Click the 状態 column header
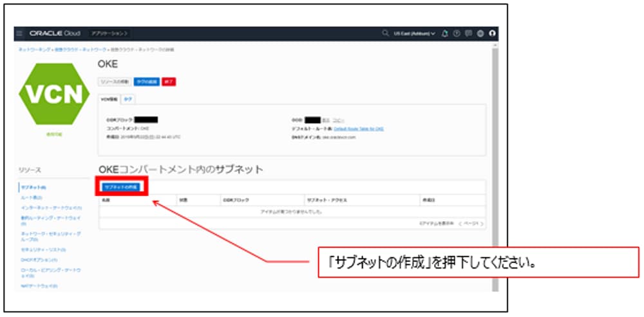This screenshot has width=644, height=317. coord(183,200)
